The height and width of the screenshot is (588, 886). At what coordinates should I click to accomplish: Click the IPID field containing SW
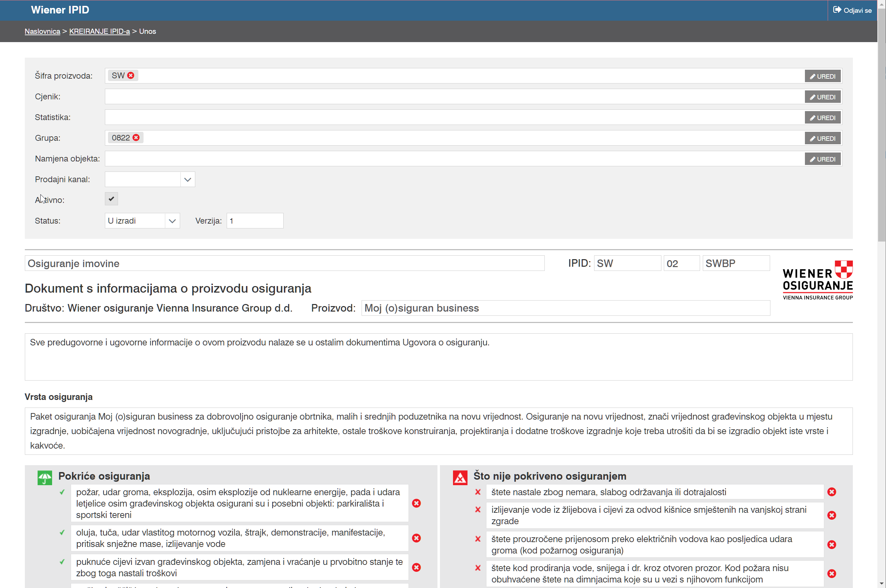(627, 263)
